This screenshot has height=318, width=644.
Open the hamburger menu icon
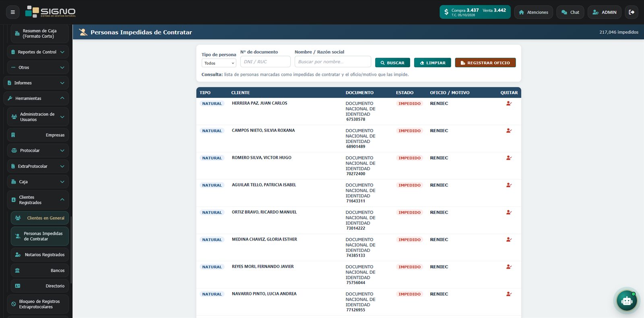12,12
